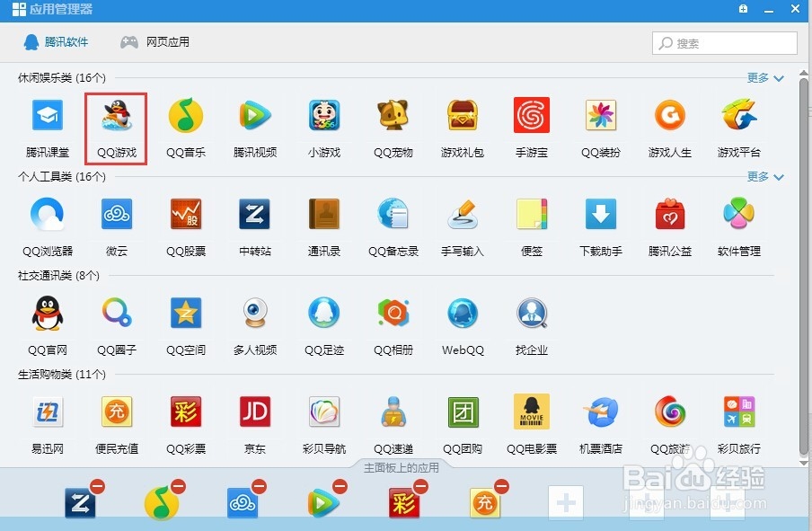Click the QQ备忘录 icon
This screenshot has height=531, width=812.
pyautogui.click(x=393, y=214)
